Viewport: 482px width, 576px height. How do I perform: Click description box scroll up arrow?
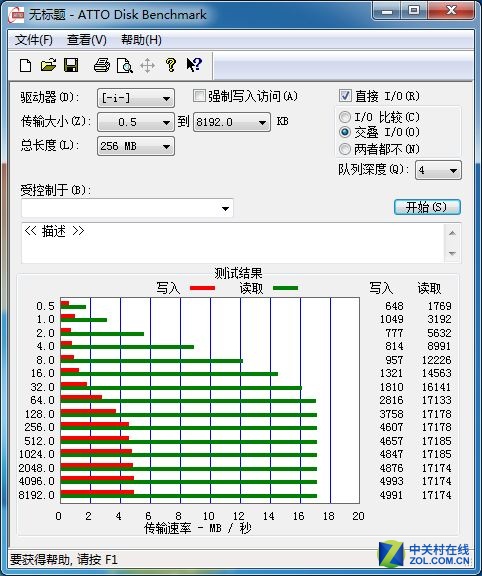point(452,233)
